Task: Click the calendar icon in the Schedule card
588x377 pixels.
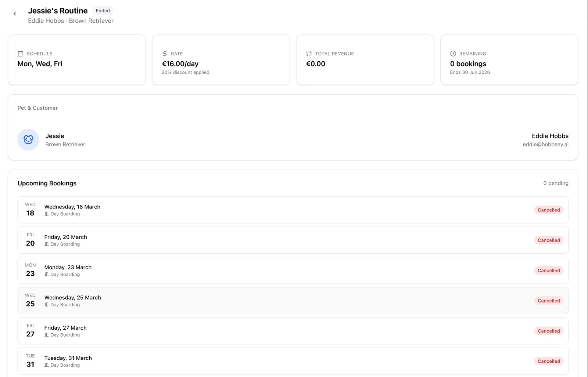Action: 21,53
